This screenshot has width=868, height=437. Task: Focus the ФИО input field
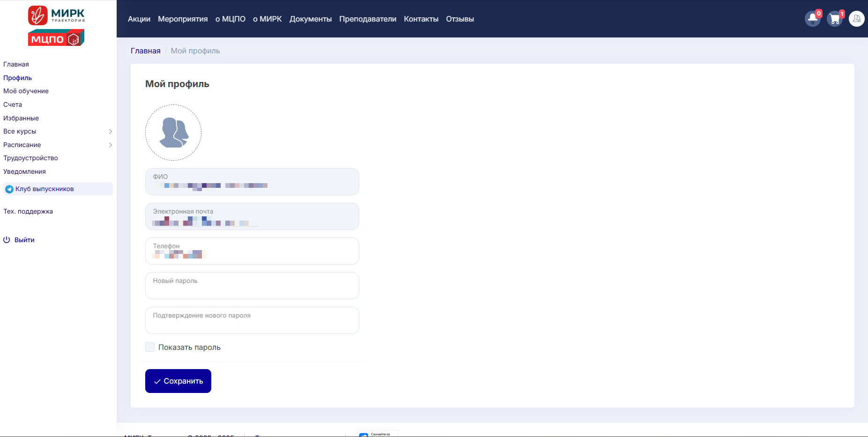[x=252, y=182]
